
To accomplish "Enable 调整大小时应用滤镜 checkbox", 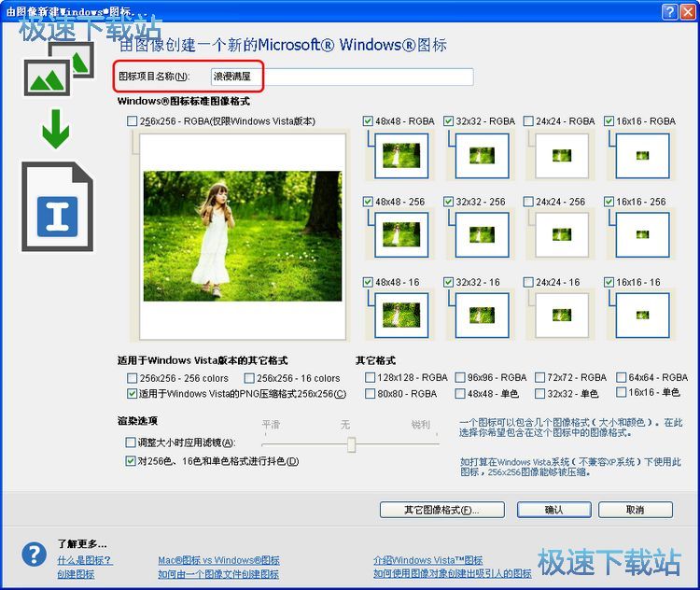I will point(131,442).
